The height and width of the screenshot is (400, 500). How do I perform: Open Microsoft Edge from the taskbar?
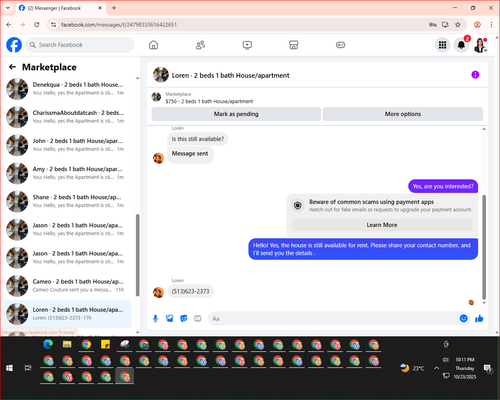click(48, 344)
